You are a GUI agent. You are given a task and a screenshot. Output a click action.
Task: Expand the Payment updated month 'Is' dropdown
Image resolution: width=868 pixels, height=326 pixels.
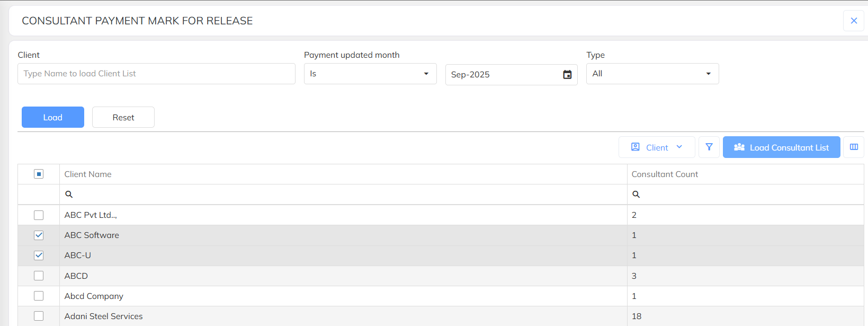[370, 74]
